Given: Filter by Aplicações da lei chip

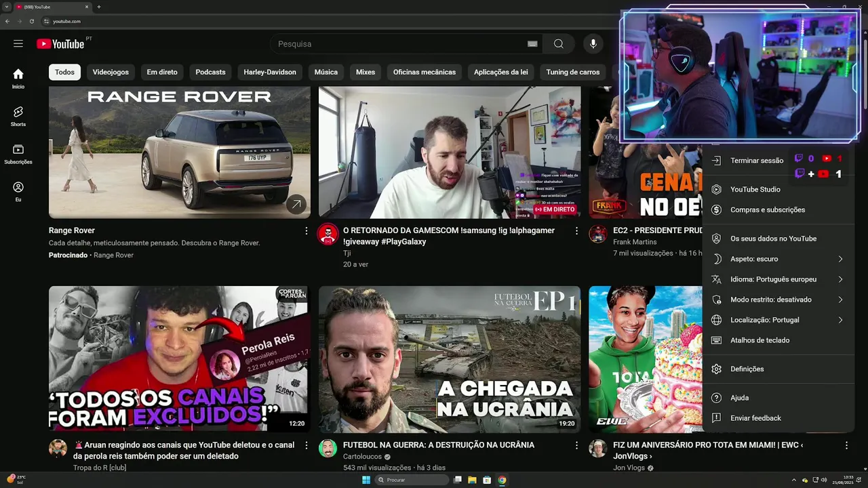Looking at the screenshot, I should pyautogui.click(x=501, y=72).
